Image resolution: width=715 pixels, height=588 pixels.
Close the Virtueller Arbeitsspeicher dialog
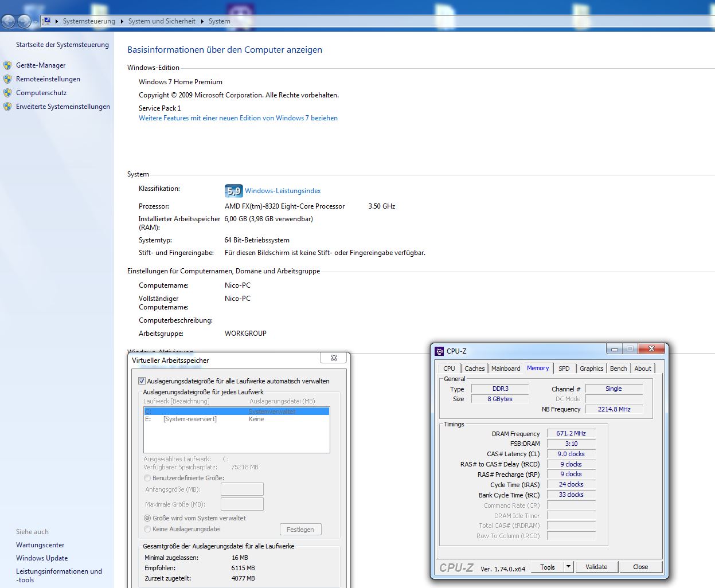[334, 358]
